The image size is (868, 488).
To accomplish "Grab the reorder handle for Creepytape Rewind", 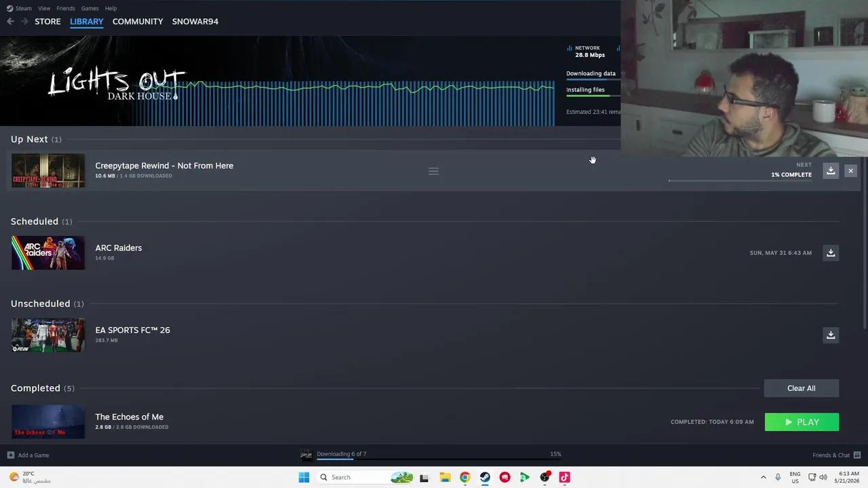I will [x=433, y=171].
